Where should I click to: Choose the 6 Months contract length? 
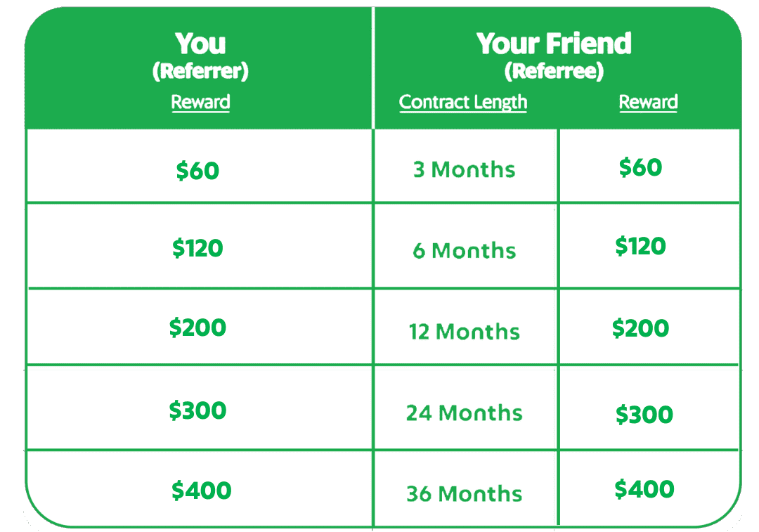[x=465, y=251]
